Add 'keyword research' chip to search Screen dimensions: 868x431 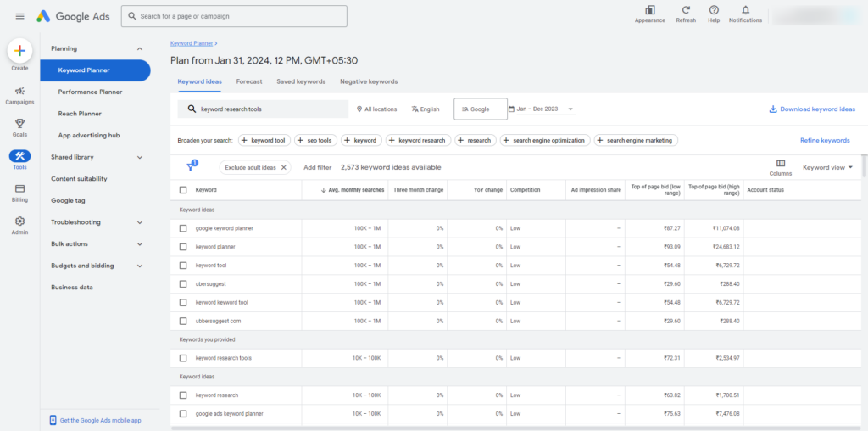coord(418,140)
